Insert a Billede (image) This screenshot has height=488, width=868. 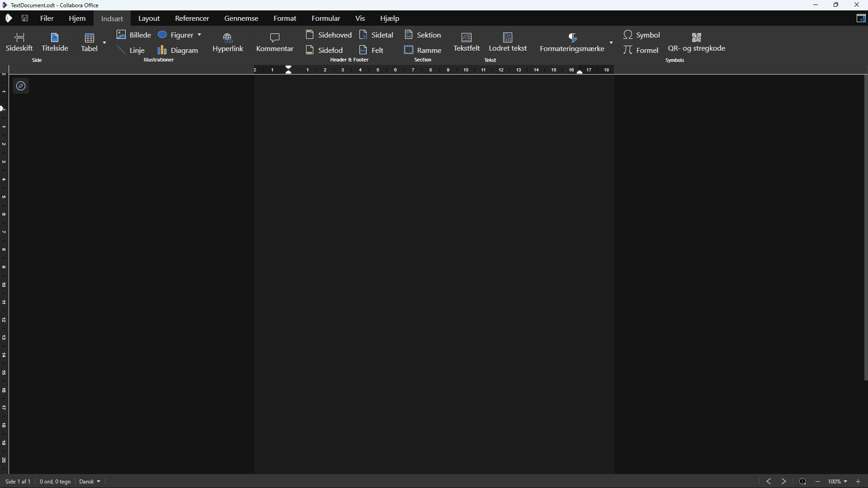click(x=134, y=34)
